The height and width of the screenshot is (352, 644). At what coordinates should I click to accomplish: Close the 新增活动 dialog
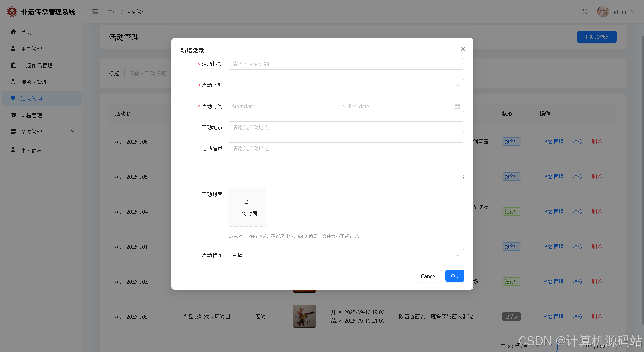coord(463,49)
